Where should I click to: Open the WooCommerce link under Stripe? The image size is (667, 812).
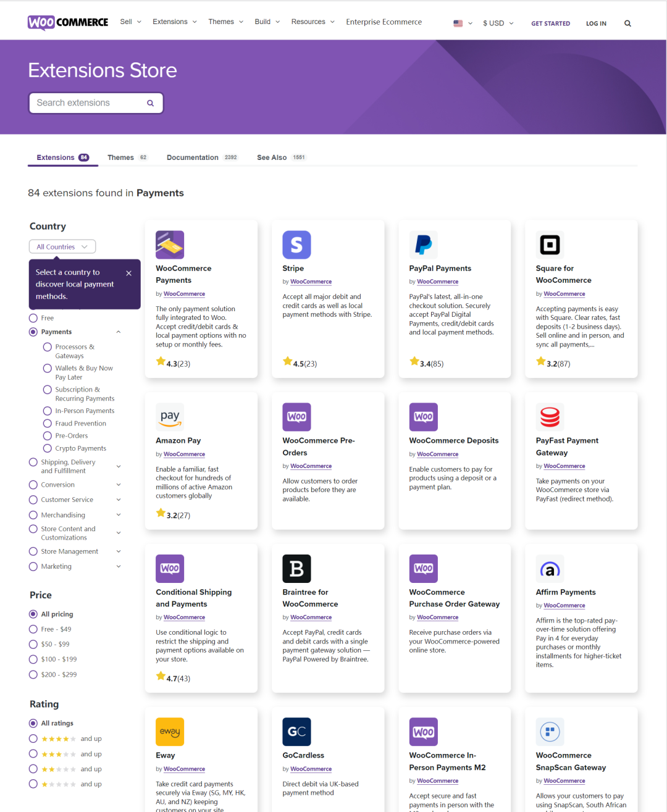311,281
